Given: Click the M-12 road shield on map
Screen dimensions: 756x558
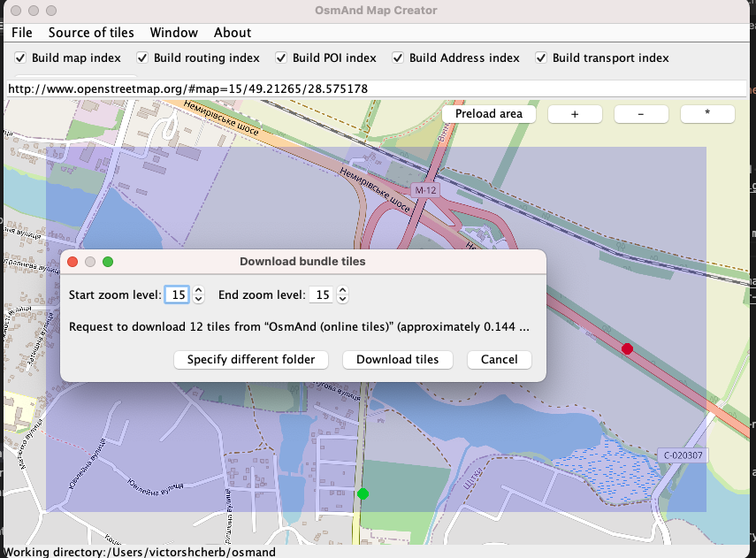Looking at the screenshot, I should 424,190.
